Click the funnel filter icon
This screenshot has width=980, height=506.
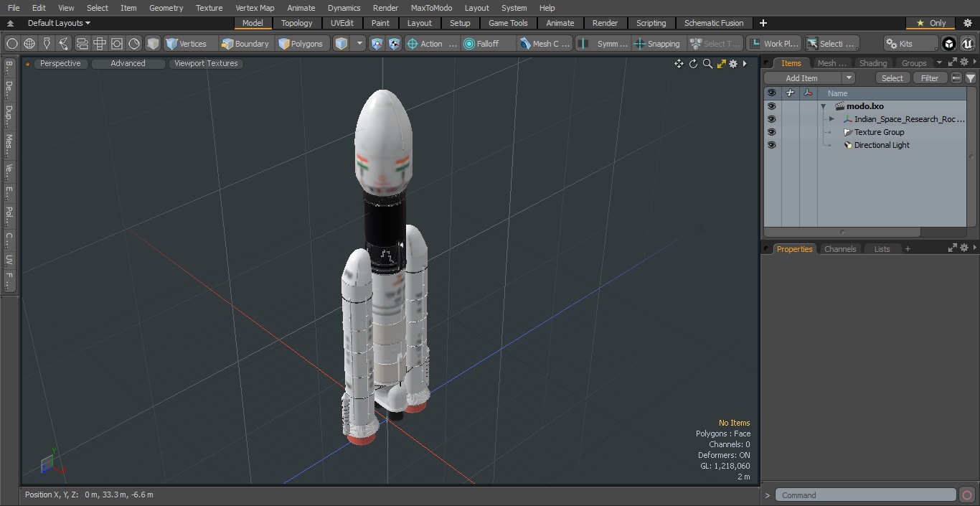coord(970,78)
